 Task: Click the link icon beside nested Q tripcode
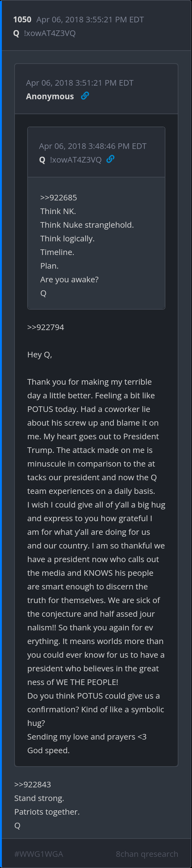point(110,159)
